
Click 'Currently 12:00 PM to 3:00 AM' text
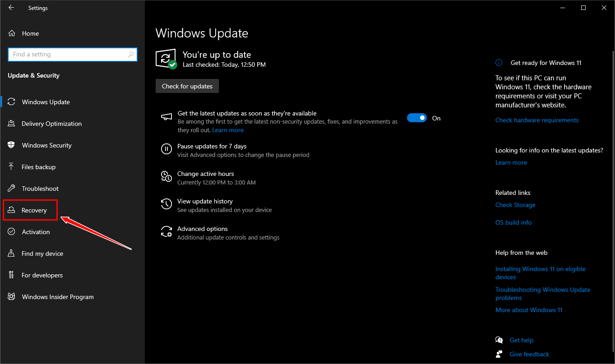tap(217, 183)
